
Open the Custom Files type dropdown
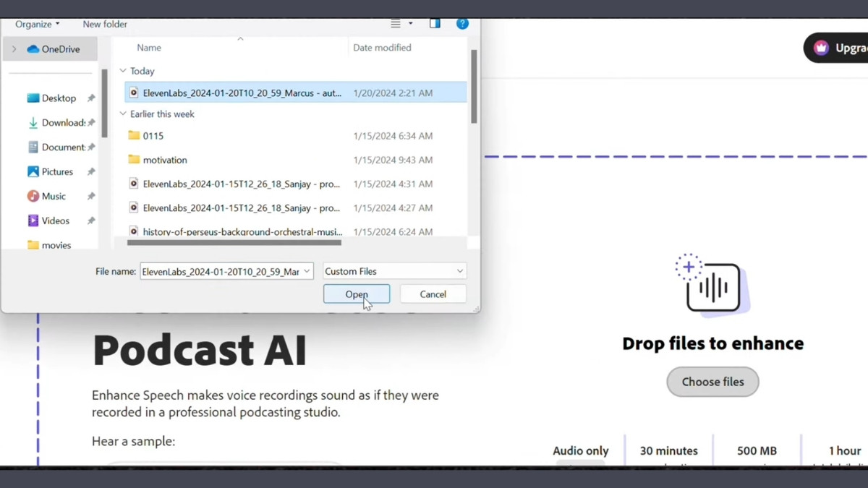pyautogui.click(x=393, y=271)
